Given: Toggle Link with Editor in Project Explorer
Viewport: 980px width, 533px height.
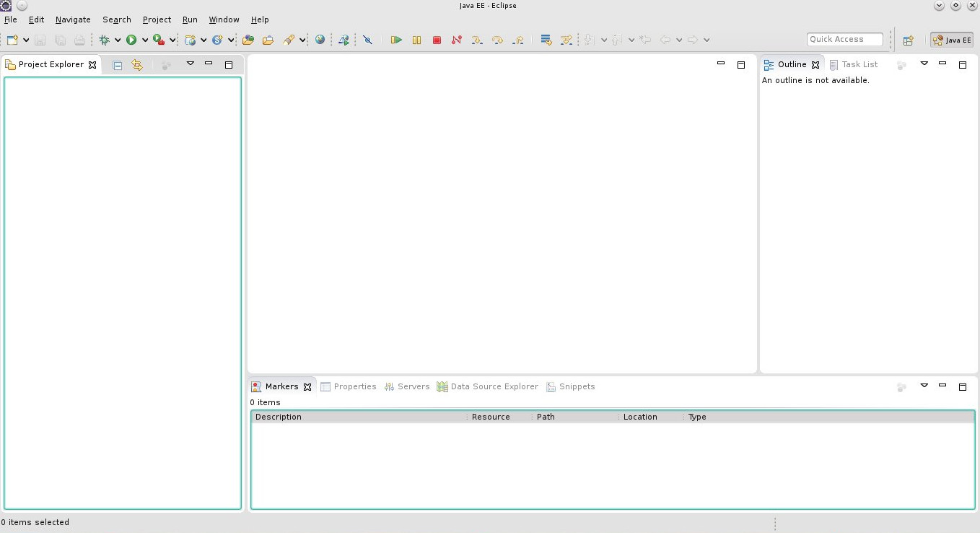Looking at the screenshot, I should pos(137,65).
